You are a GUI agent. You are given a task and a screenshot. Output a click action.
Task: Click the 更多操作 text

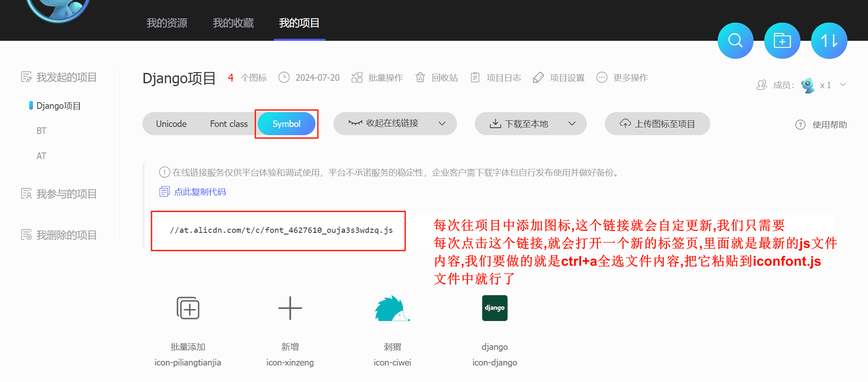click(x=630, y=77)
